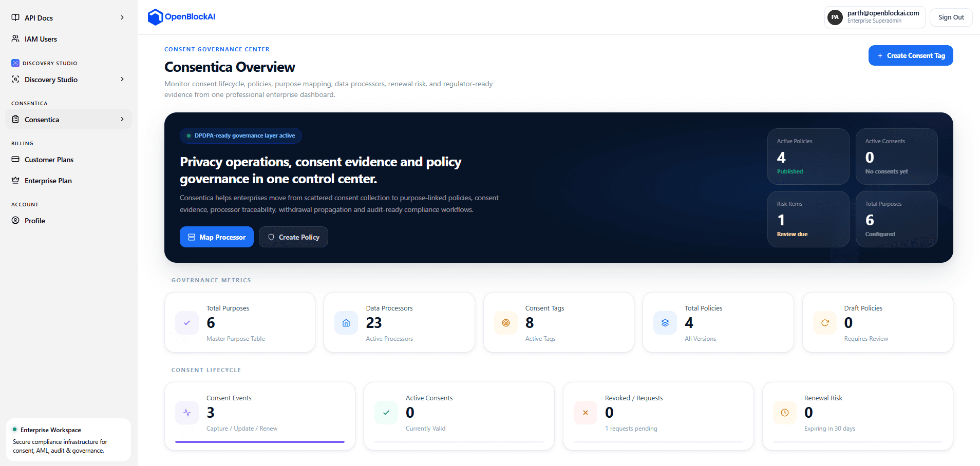This screenshot has width=980, height=466.
Task: Open API Docs menu item
Action: click(68, 17)
